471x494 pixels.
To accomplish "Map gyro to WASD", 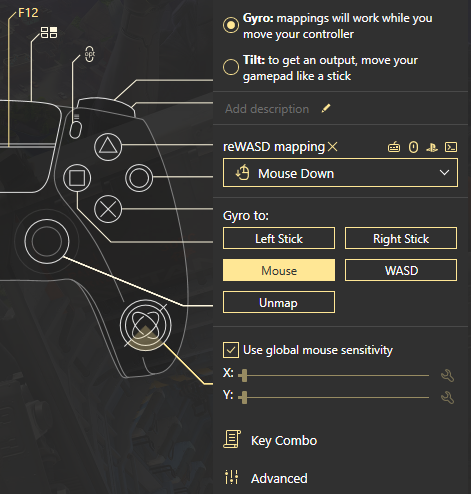I will [401, 270].
